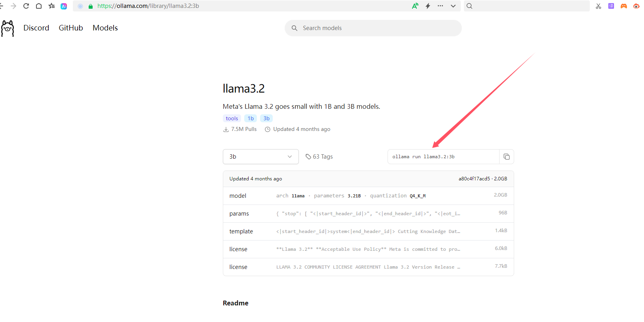Viewport: 644px width, 322px height.
Task: Click the ollama run llama3.2:3b command field
Action: [443, 157]
